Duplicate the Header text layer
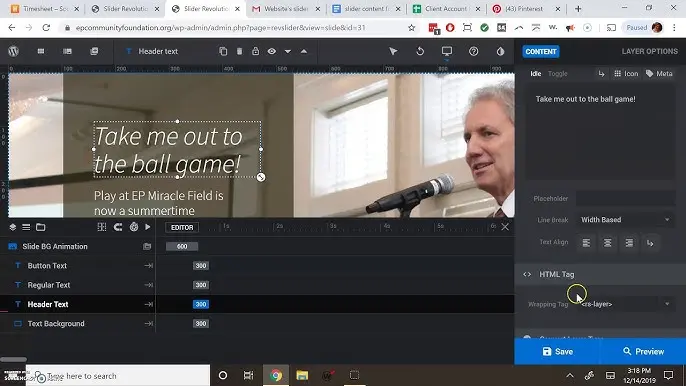Screen dimensions: 686x386 223,51
